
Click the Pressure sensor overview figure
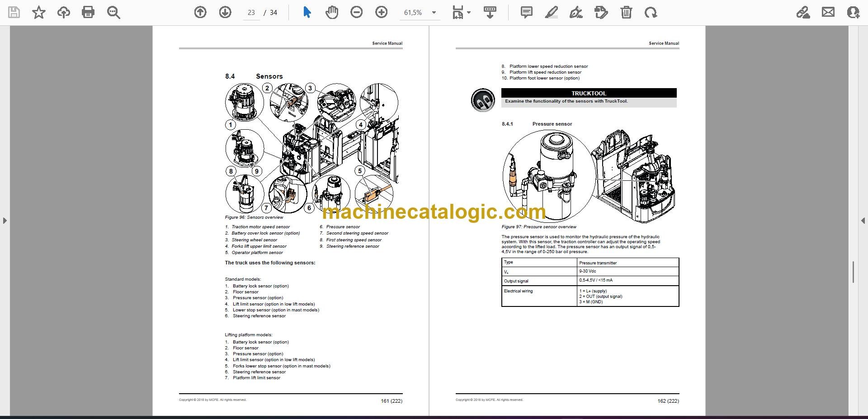click(x=588, y=176)
